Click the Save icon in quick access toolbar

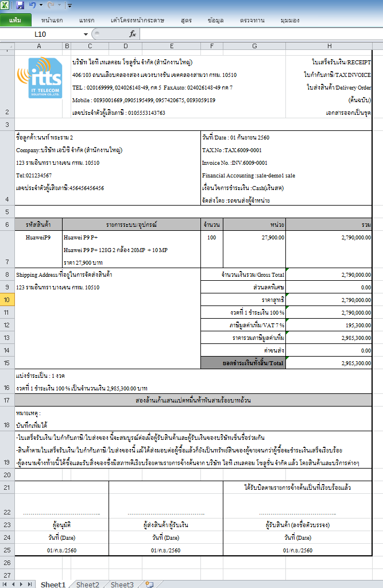click(x=20, y=5)
